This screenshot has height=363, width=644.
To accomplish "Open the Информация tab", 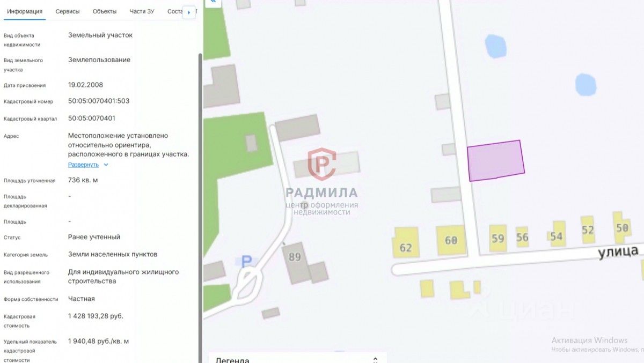I will (x=25, y=11).
